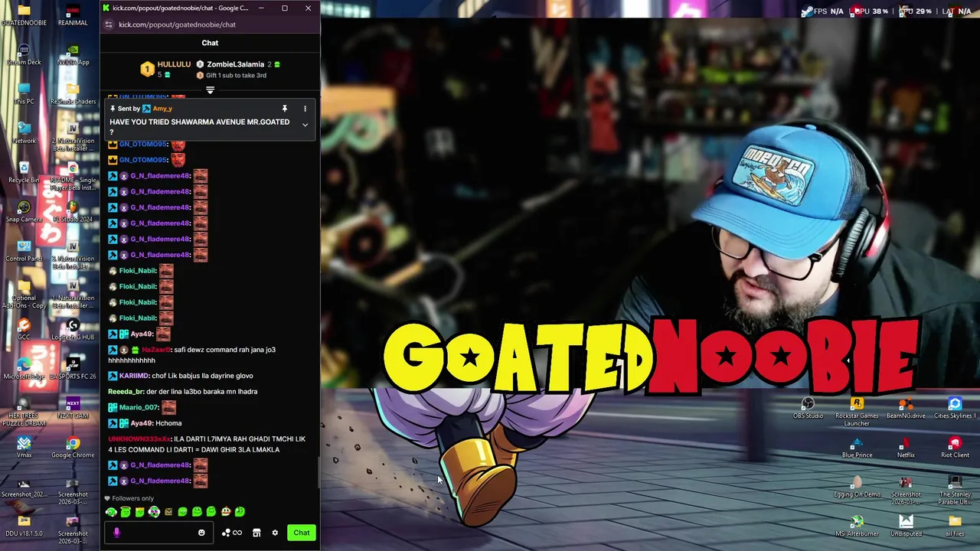Image resolution: width=980 pixels, height=551 pixels.
Task: Open EA SPORTS FC 26 shortcut
Action: pos(73,368)
